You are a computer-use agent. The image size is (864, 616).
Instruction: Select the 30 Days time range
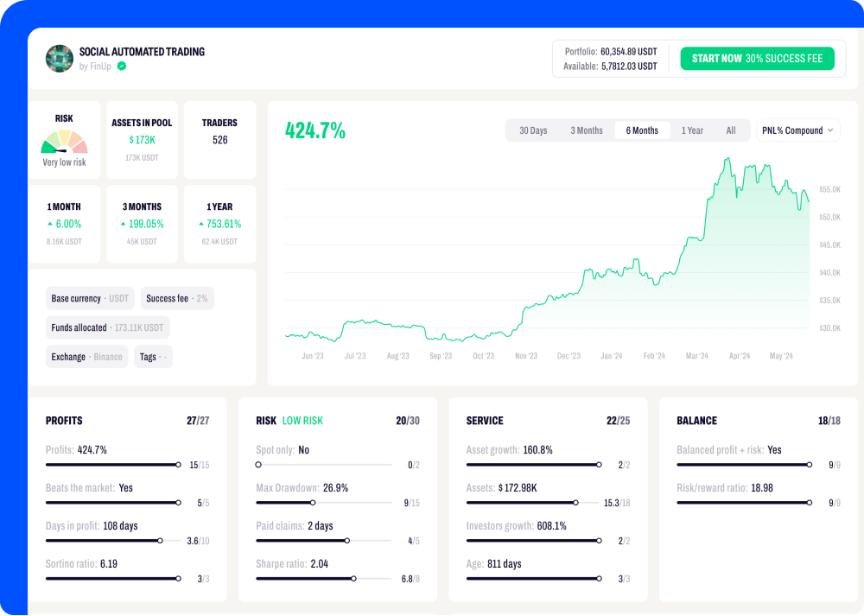pyautogui.click(x=533, y=130)
